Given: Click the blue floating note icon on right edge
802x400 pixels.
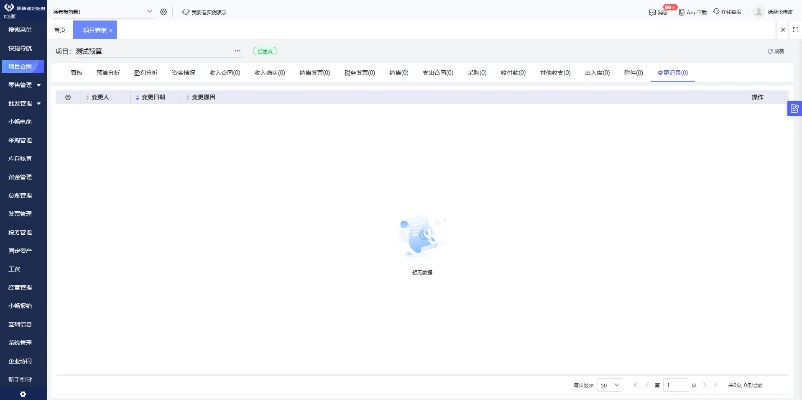Looking at the screenshot, I should (x=794, y=108).
